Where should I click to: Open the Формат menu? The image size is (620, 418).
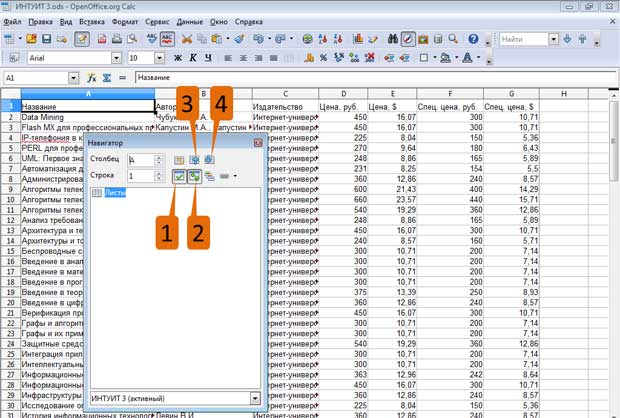[125, 22]
